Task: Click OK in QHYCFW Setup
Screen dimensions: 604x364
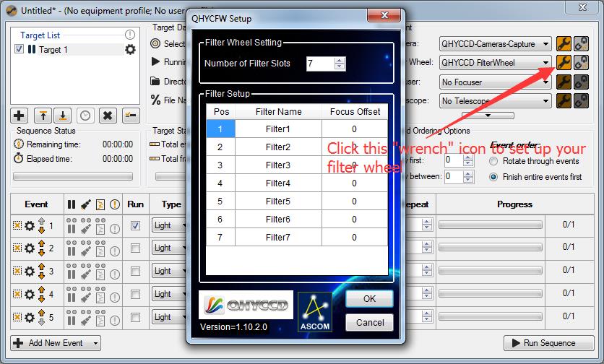Action: (x=369, y=298)
